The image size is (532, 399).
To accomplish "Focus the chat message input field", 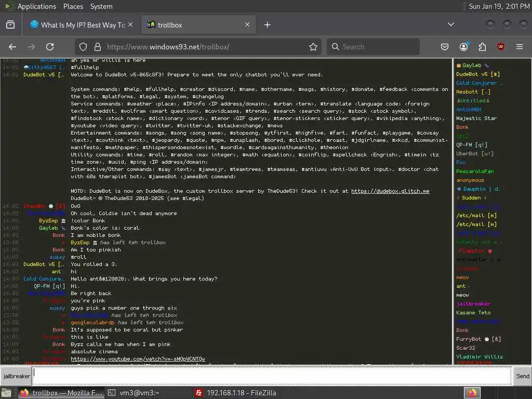I will click(x=271, y=376).
